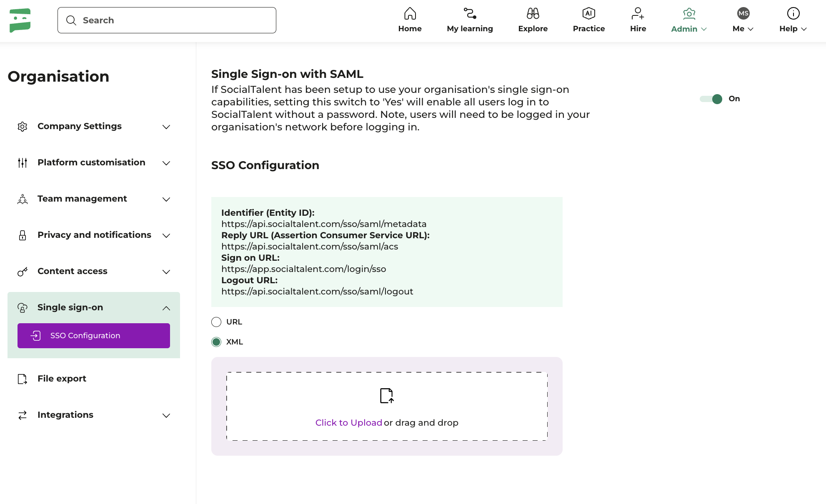Open the Admin dropdown arrow
The width and height of the screenshot is (826, 504).
click(704, 29)
